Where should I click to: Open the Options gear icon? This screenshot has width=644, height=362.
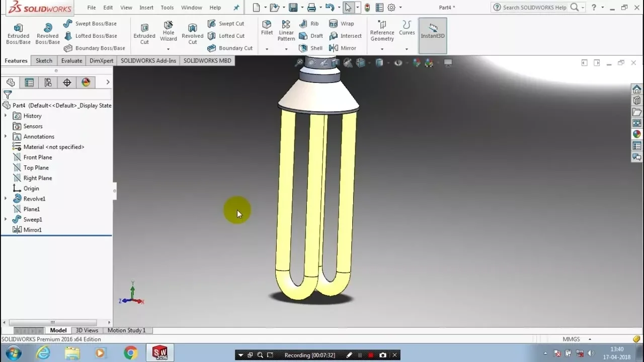coord(391,8)
